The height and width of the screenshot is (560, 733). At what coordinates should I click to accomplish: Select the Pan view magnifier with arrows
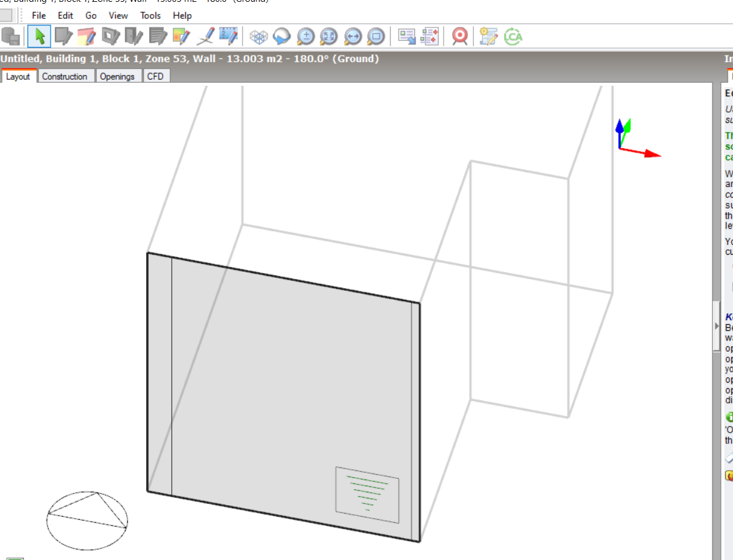click(353, 37)
